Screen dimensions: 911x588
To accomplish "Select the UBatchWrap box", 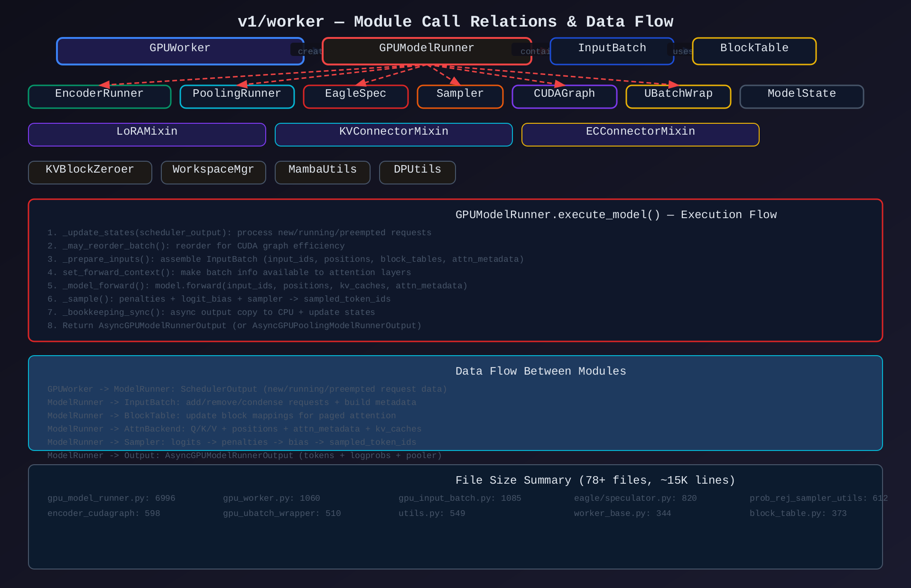I will click(678, 96).
